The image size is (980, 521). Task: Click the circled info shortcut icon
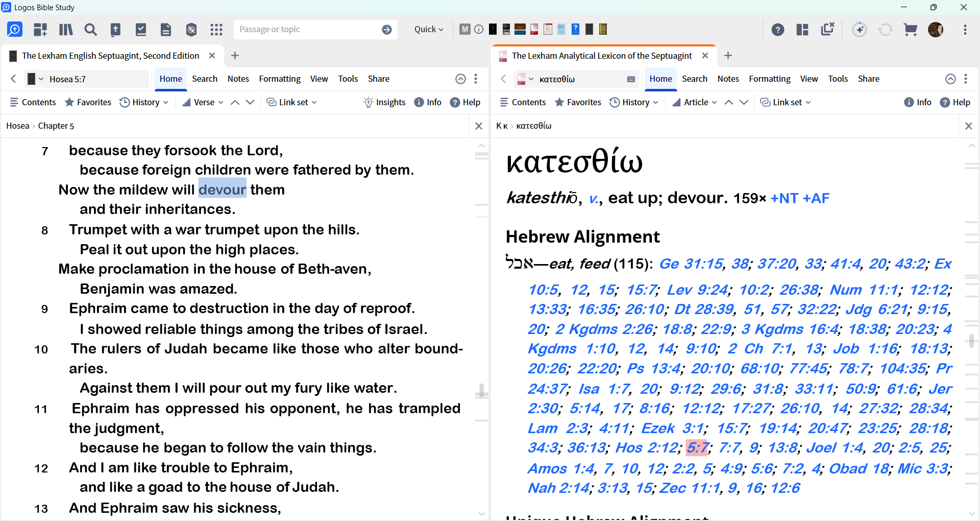click(x=479, y=29)
